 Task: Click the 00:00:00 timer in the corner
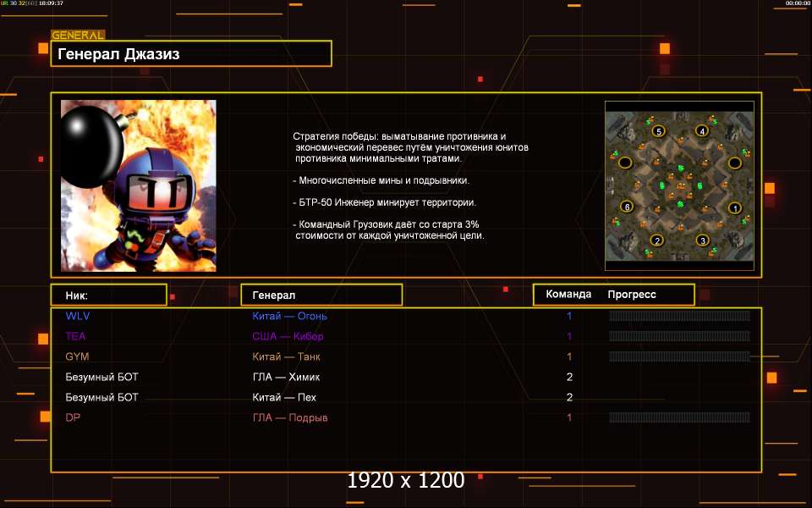[797, 3]
